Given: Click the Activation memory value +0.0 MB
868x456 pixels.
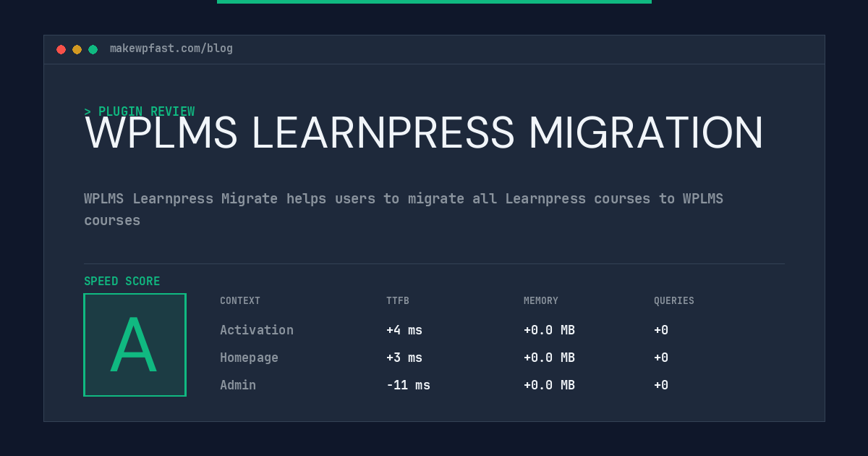Looking at the screenshot, I should pyautogui.click(x=549, y=330).
